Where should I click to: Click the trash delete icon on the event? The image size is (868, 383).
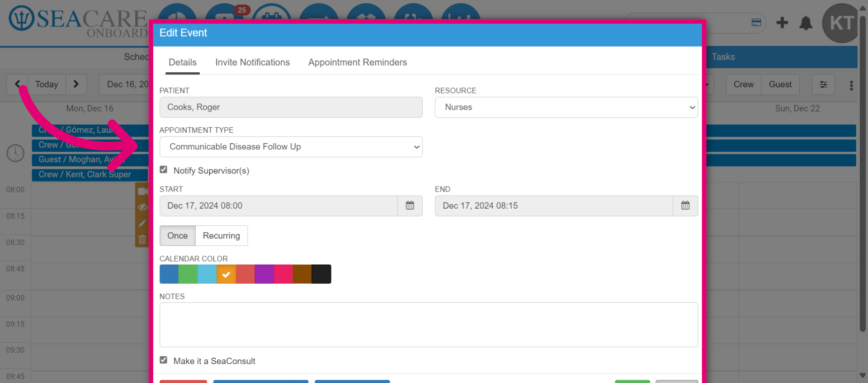point(142,239)
